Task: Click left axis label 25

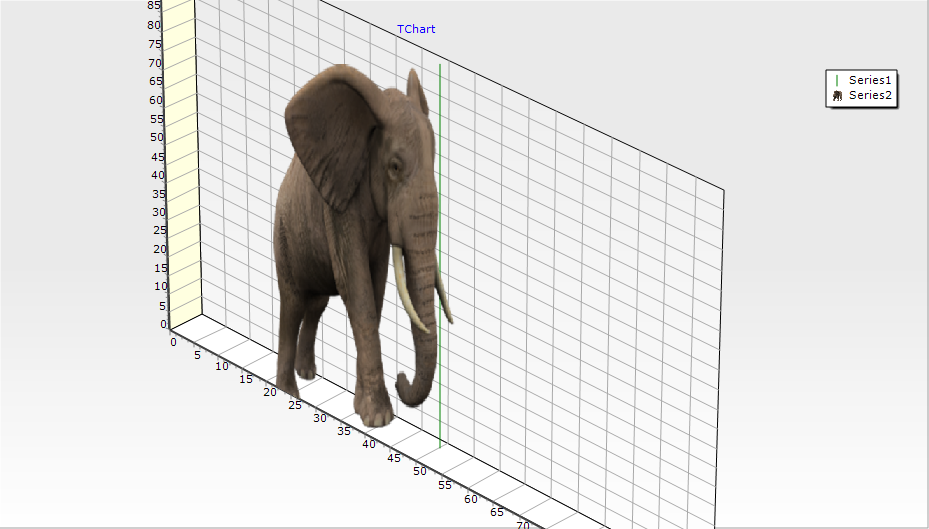Action: point(159,230)
